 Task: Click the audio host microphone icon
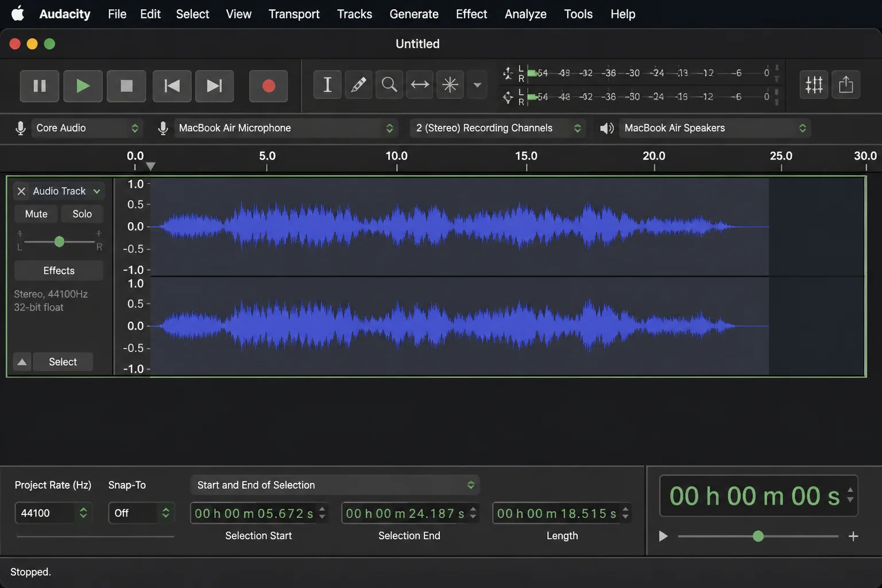coord(21,128)
